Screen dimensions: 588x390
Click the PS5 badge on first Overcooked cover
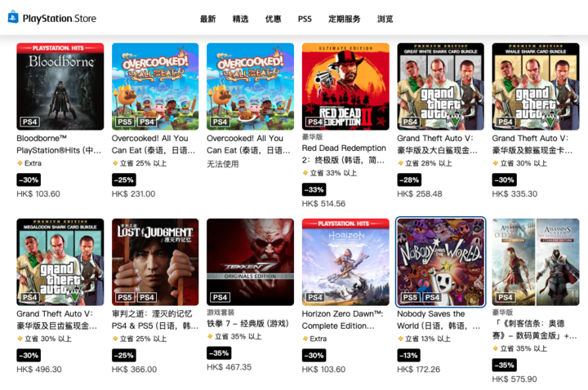pyautogui.click(x=124, y=122)
